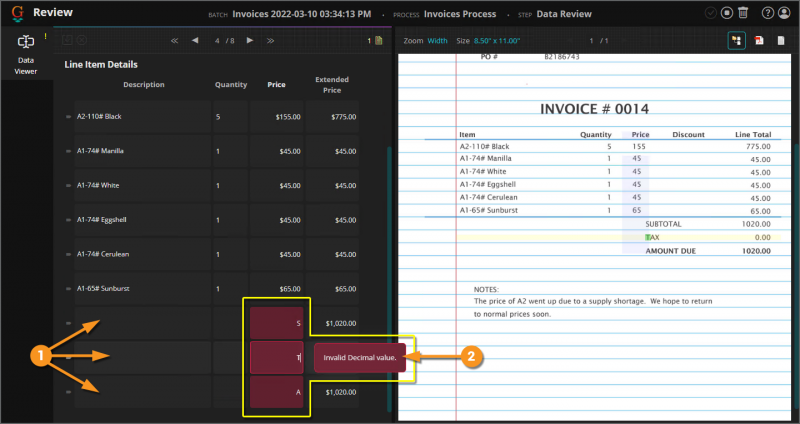This screenshot has width=800, height=424.
Task: Click the quantity 5 cell
Action: pos(230,117)
